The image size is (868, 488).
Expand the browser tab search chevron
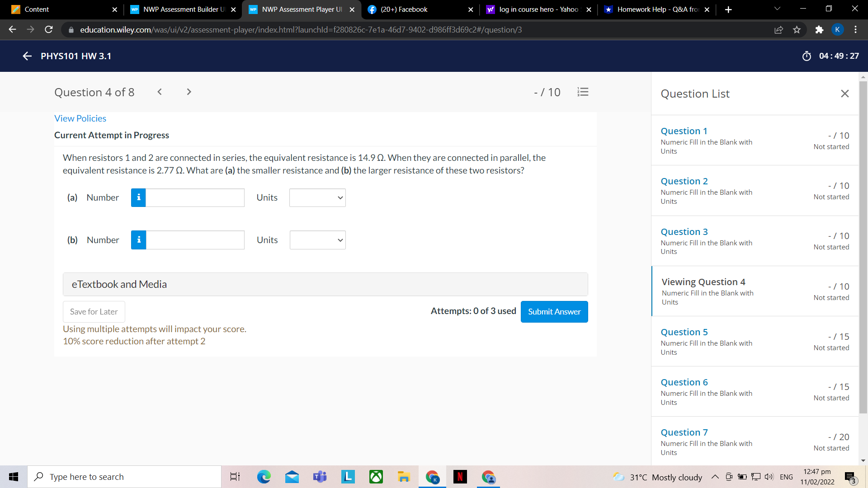[x=777, y=9]
